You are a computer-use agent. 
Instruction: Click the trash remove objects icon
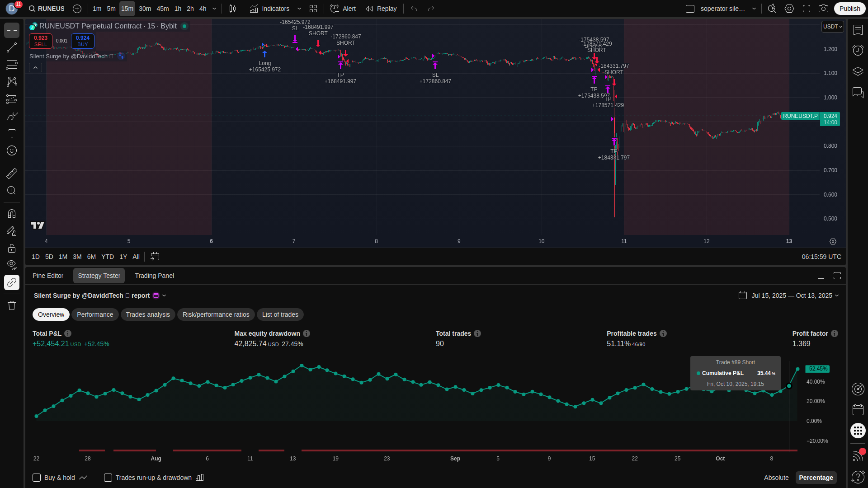(12, 305)
